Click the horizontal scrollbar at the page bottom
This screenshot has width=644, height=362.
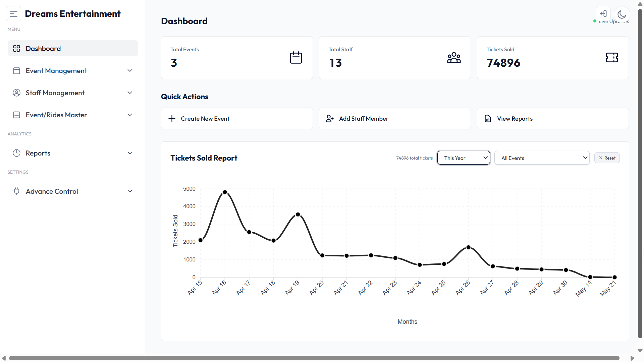(314, 358)
